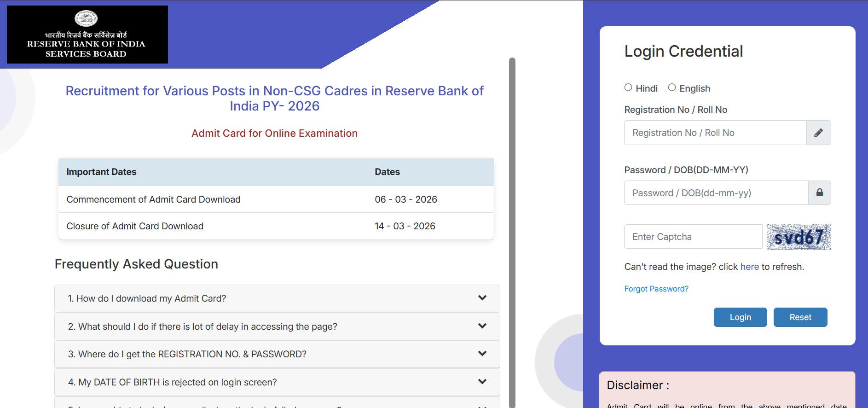
Task: Open the Forgot Password? link
Action: tap(656, 289)
